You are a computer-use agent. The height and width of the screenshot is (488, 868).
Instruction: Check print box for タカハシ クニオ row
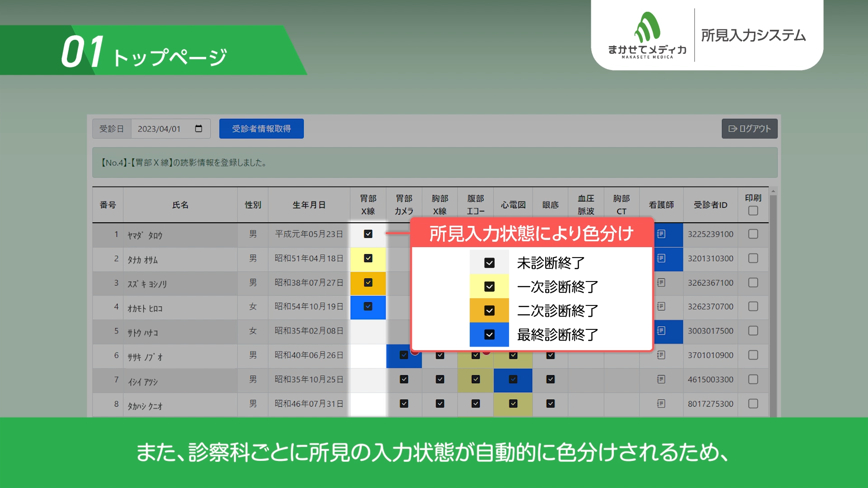753,404
